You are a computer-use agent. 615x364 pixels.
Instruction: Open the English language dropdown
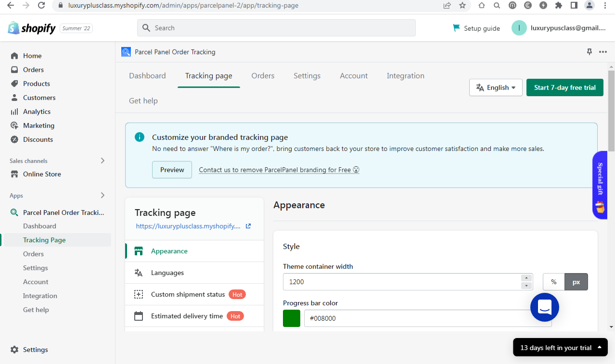[x=496, y=88]
